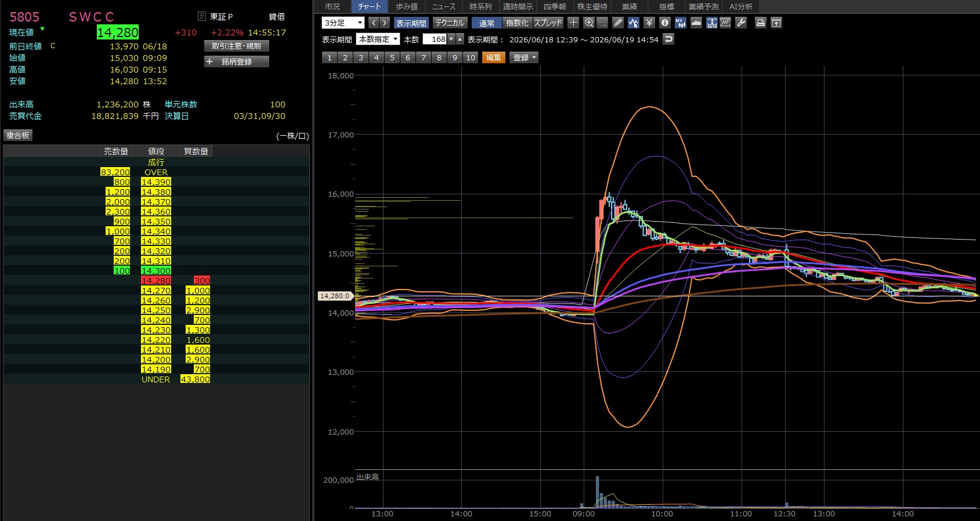Viewport: 980px width, 521px height.
Task: Toggle the chart line pointer tool
Action: point(634,23)
